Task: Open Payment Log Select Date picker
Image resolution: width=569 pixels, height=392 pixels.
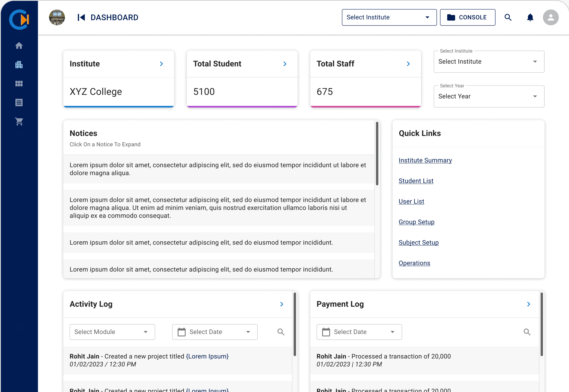Action: tap(359, 332)
